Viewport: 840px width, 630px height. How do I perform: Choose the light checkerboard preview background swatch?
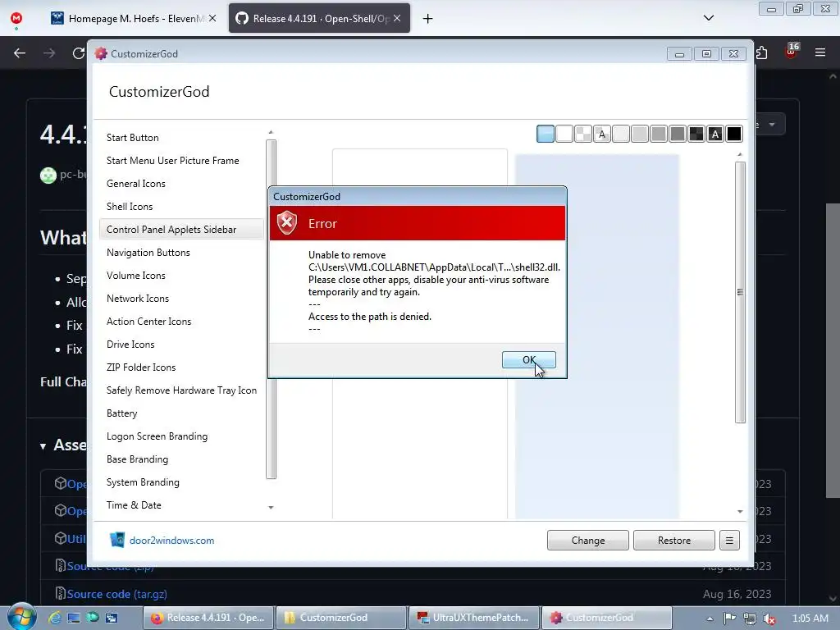tap(583, 134)
